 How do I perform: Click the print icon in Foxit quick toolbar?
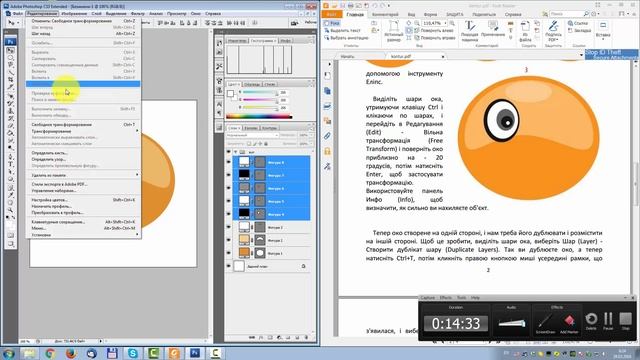[x=351, y=5]
